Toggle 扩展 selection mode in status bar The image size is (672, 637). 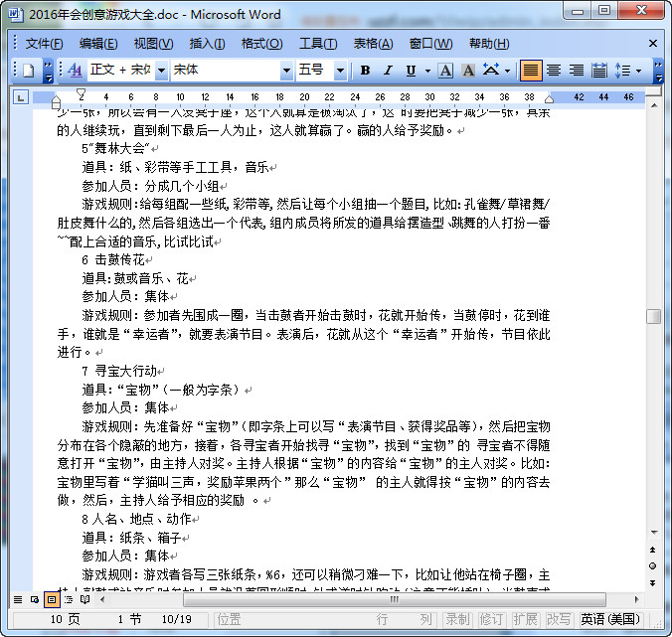[x=525, y=619]
